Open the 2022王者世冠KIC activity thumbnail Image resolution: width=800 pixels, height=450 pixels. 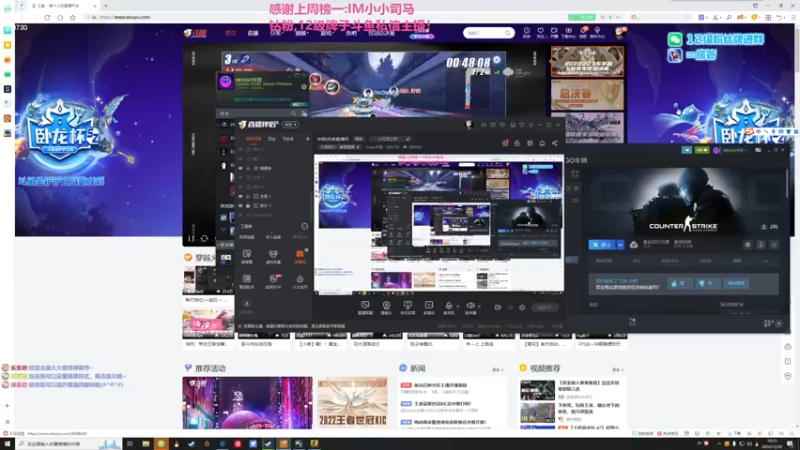point(352,403)
